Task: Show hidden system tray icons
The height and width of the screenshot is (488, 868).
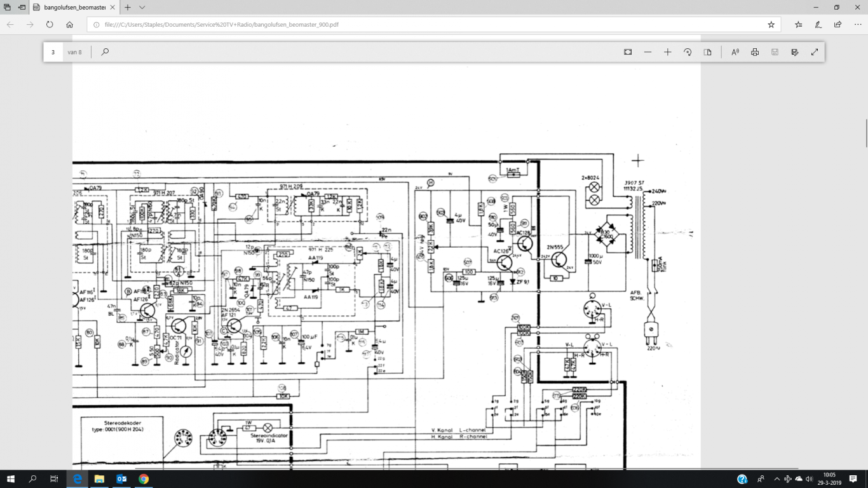Action: [776, 479]
